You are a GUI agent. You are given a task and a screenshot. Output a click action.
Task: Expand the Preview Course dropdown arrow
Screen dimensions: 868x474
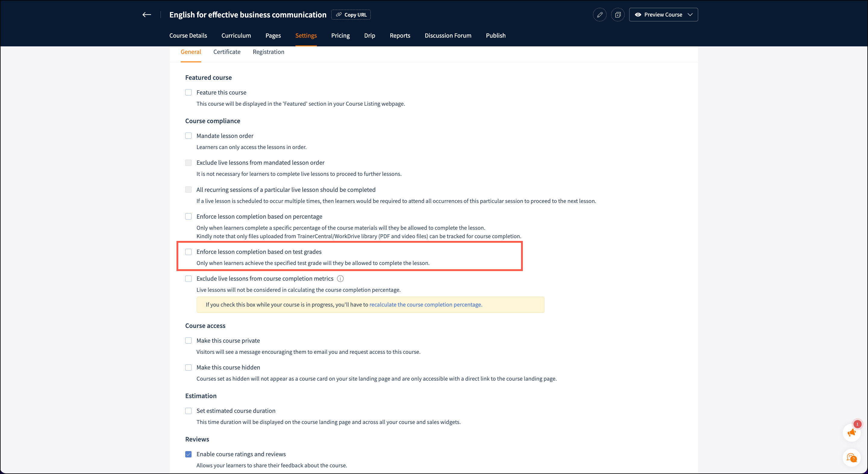click(x=690, y=14)
